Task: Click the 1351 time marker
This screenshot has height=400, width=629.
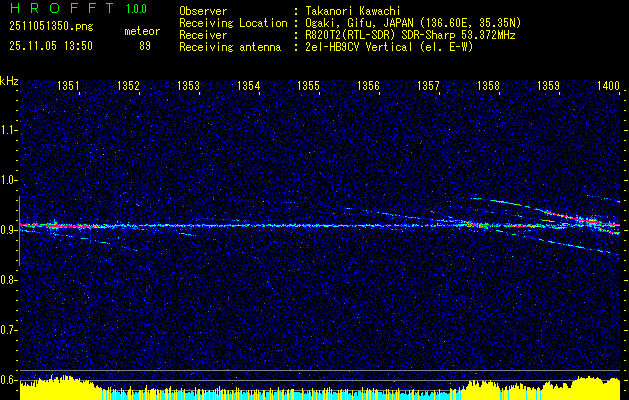Action: [x=69, y=87]
